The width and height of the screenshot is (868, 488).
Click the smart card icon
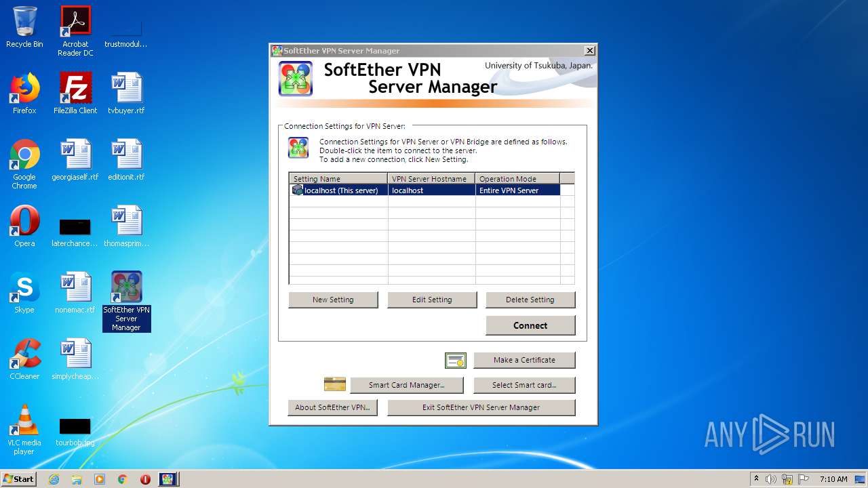(x=335, y=384)
